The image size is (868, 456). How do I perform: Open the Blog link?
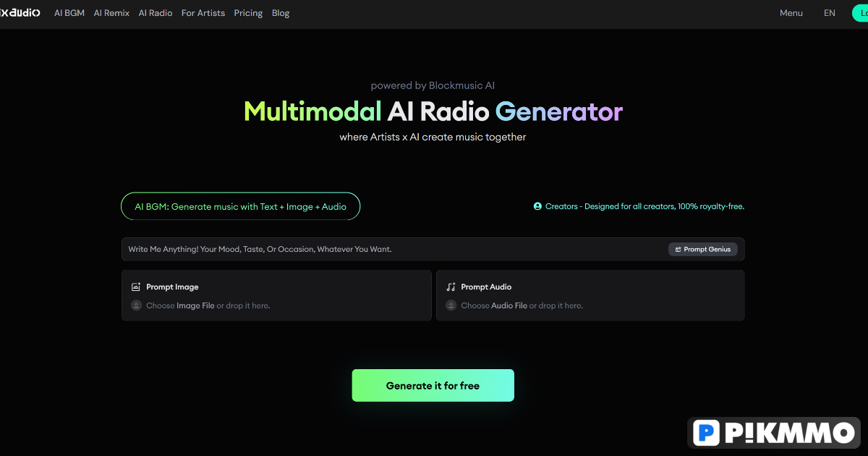point(281,13)
